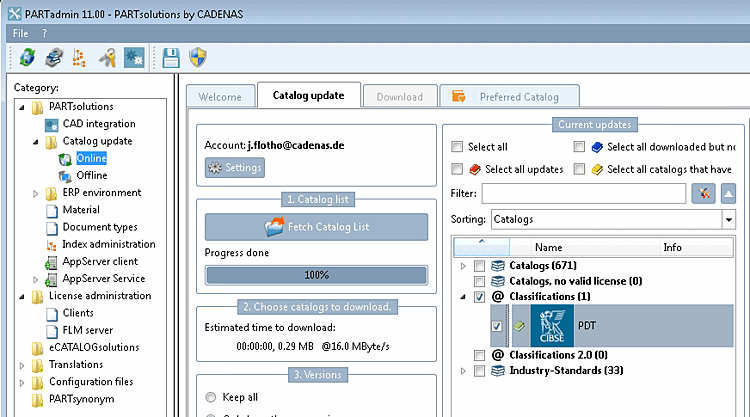Click the Settings button

(235, 167)
